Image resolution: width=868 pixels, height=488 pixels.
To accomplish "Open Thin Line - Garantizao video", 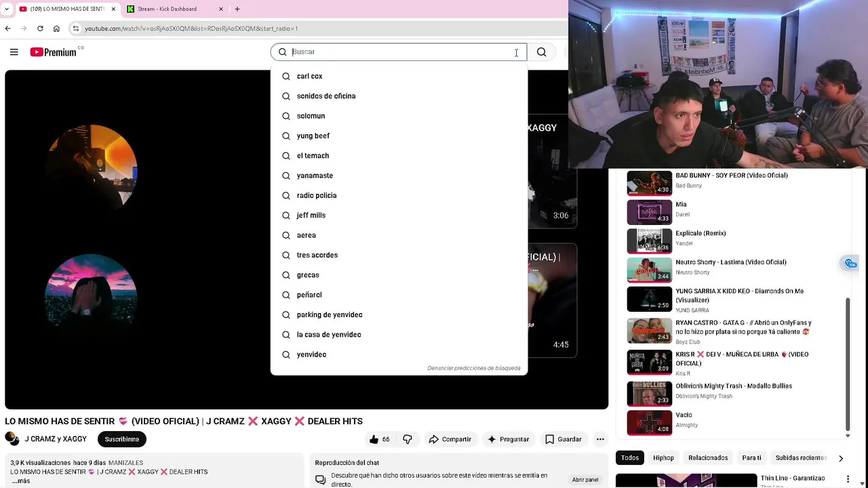I will [x=793, y=479].
